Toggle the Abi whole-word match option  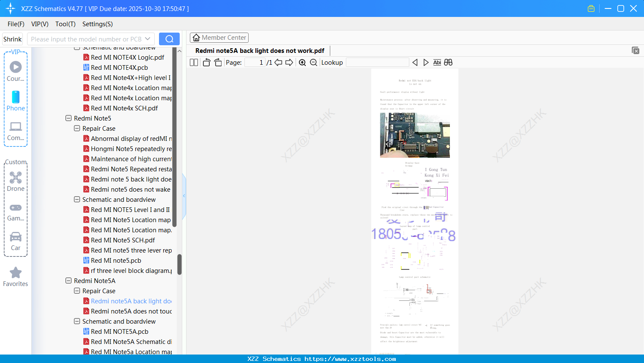[437, 62]
